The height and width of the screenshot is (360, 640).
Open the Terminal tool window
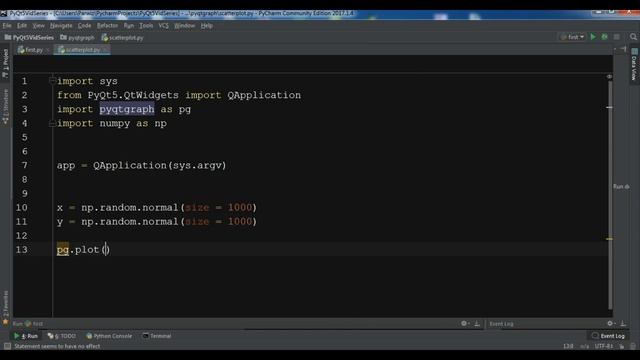click(157, 336)
